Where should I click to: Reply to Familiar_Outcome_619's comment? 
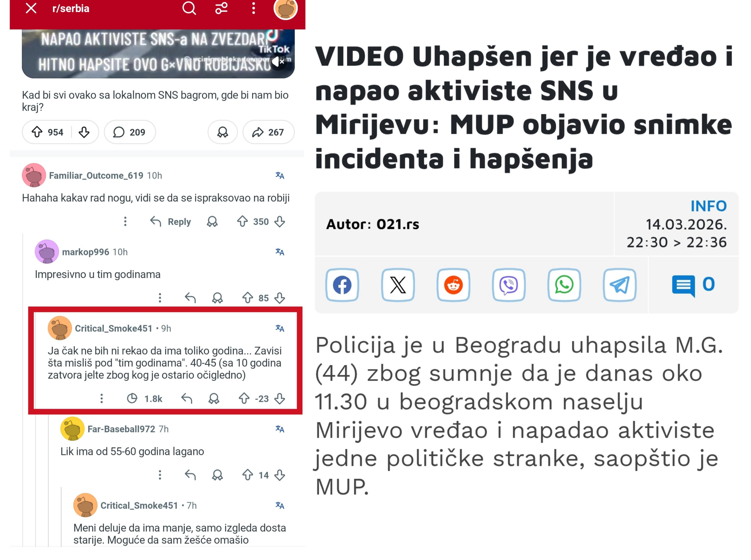pos(171,221)
